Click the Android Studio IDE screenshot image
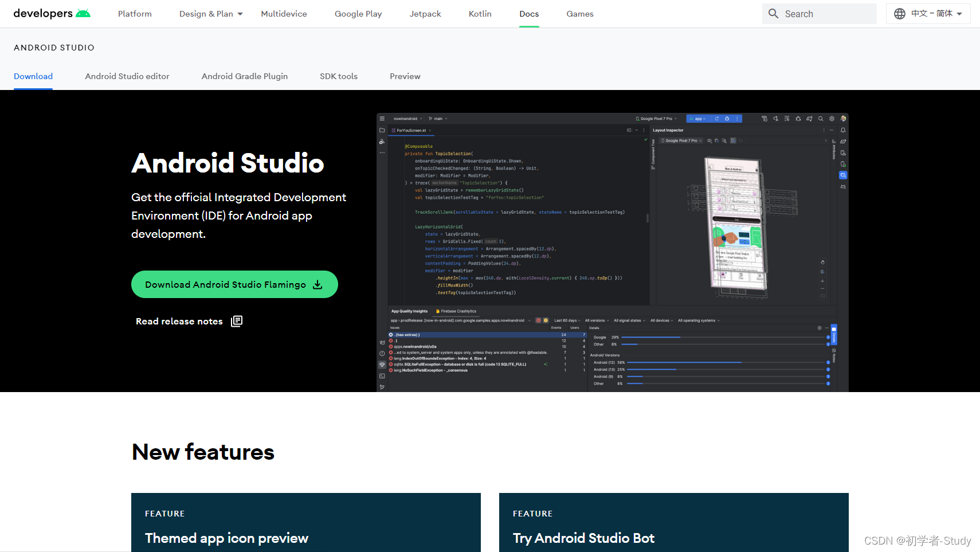Image resolution: width=980 pixels, height=552 pixels. click(612, 252)
